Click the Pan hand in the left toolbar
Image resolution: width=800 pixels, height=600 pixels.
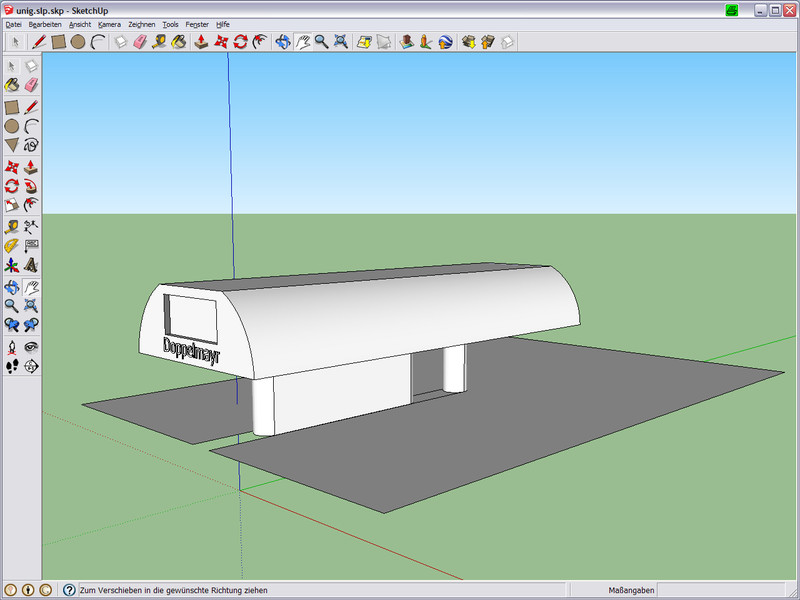pos(31,287)
